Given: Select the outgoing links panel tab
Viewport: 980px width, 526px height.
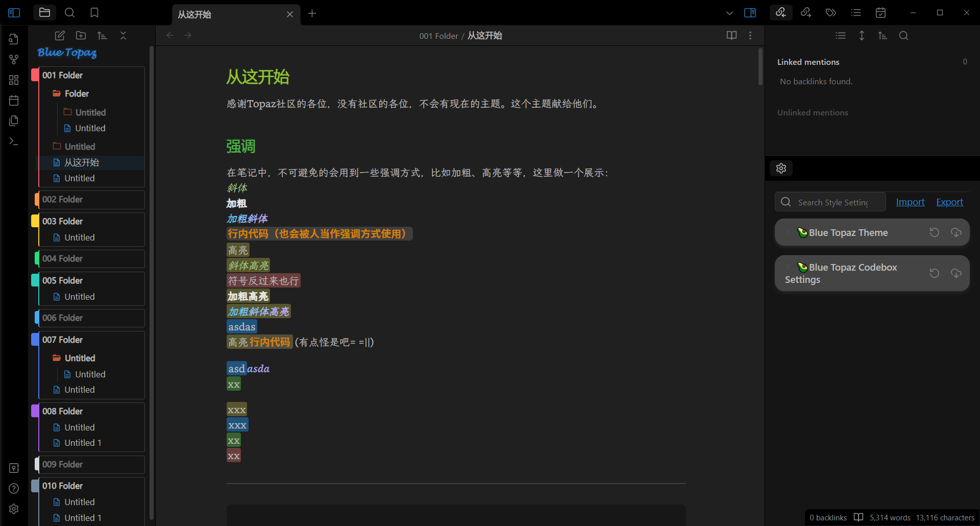Looking at the screenshot, I should 806,12.
